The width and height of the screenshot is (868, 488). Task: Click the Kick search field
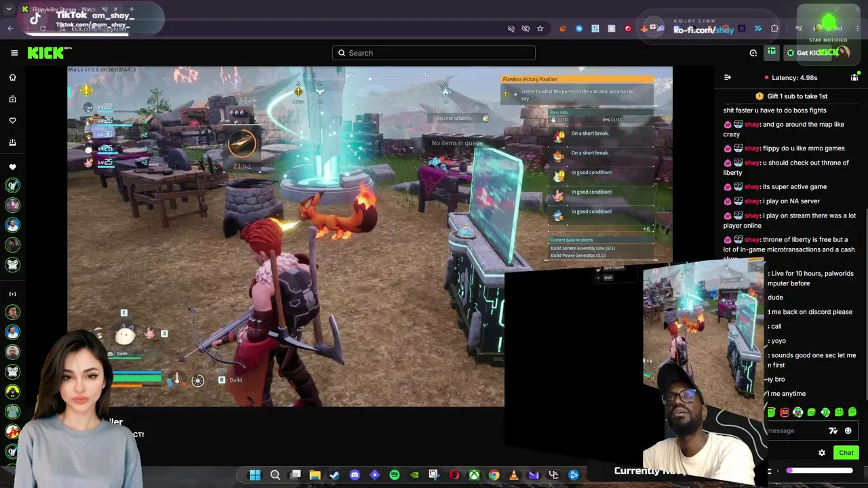(434, 53)
